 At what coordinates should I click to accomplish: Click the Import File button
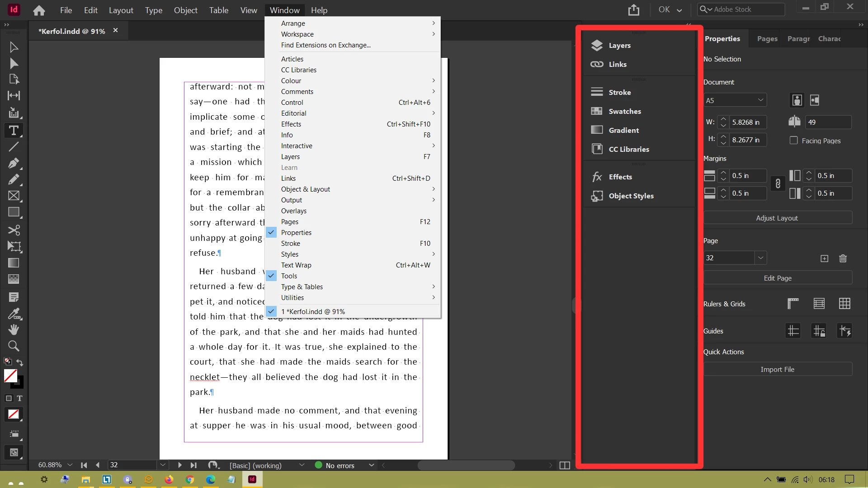pos(777,369)
